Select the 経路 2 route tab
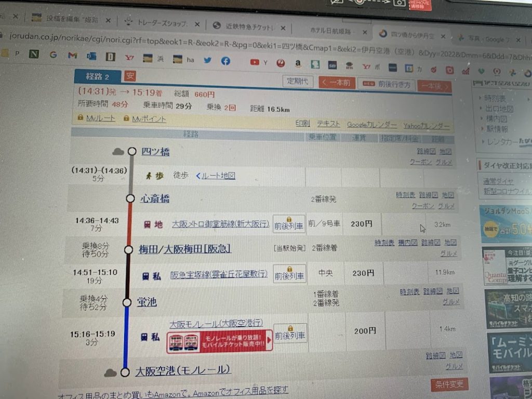The height and width of the screenshot is (399, 532). [x=97, y=76]
